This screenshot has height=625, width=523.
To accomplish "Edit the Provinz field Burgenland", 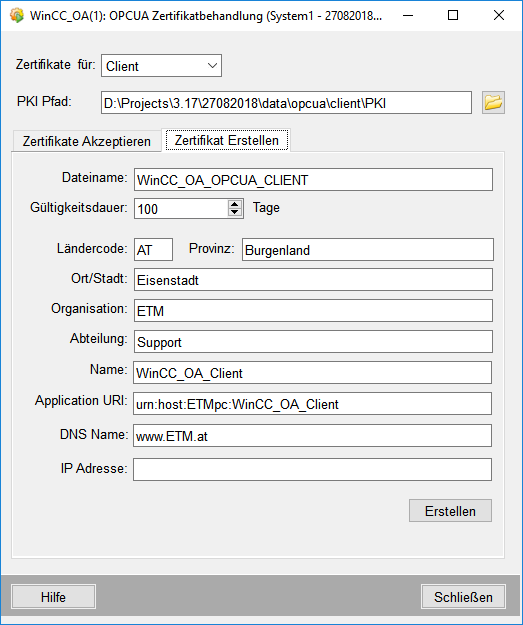I will (368, 250).
